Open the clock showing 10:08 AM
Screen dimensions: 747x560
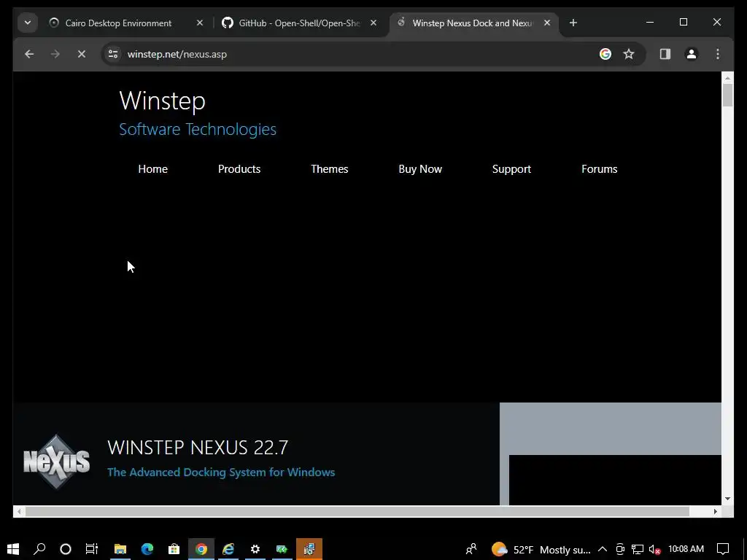(x=686, y=549)
